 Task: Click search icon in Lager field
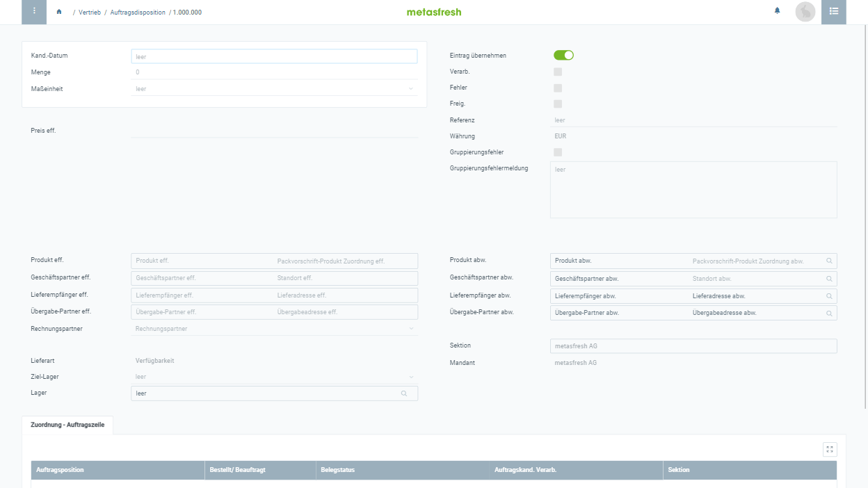tap(403, 393)
